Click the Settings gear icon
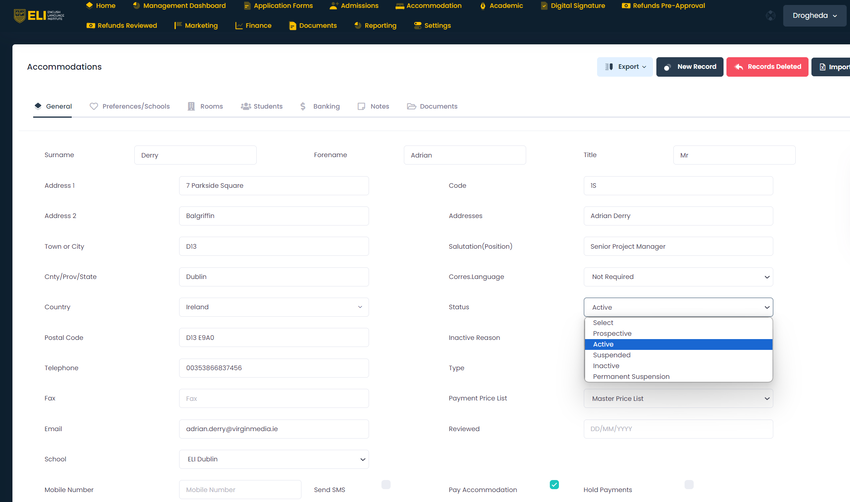 pos(417,26)
